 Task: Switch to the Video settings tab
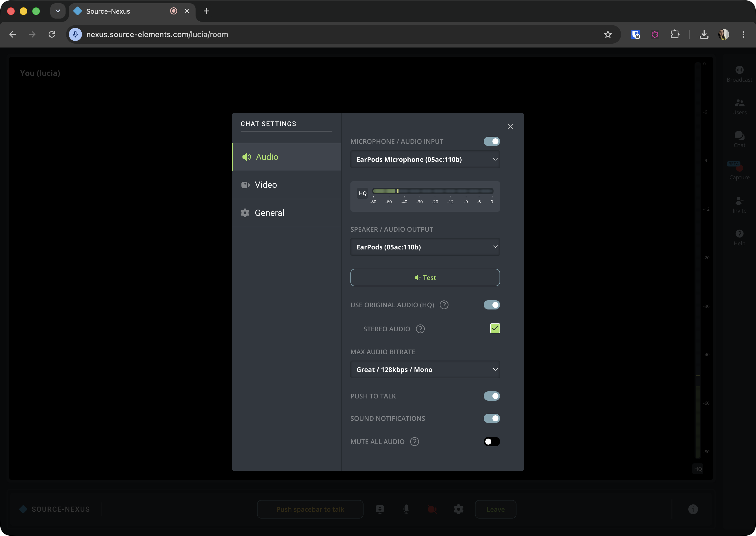point(287,185)
